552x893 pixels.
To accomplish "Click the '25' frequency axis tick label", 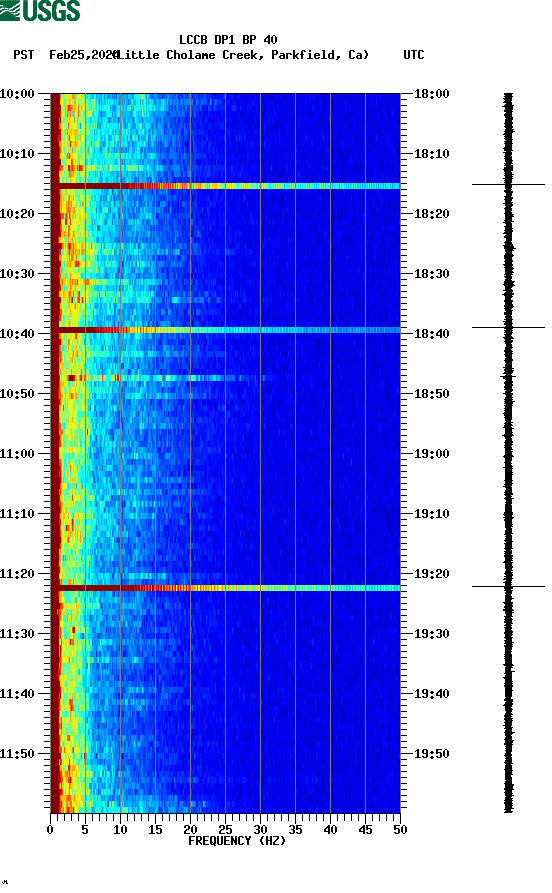I will pos(225,830).
